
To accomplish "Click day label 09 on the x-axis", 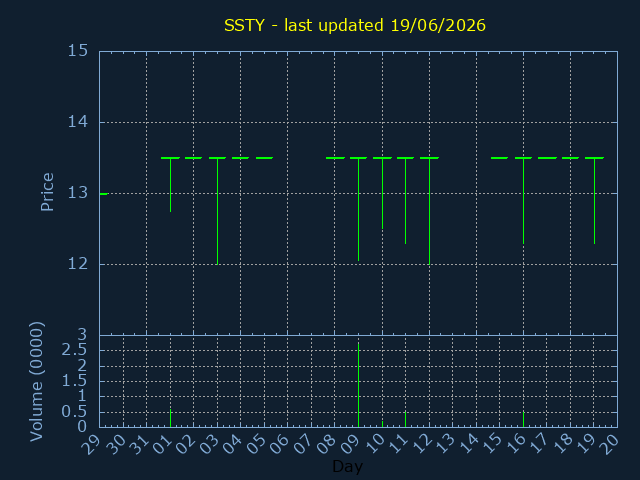I will click(x=350, y=444).
